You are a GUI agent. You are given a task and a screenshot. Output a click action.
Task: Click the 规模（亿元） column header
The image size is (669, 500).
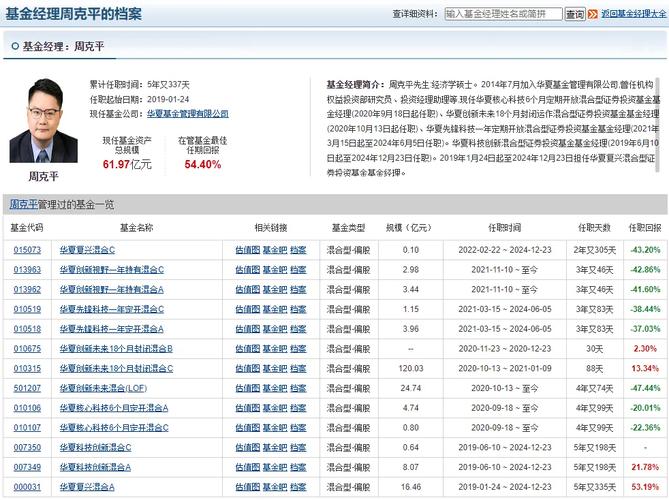coord(409,228)
